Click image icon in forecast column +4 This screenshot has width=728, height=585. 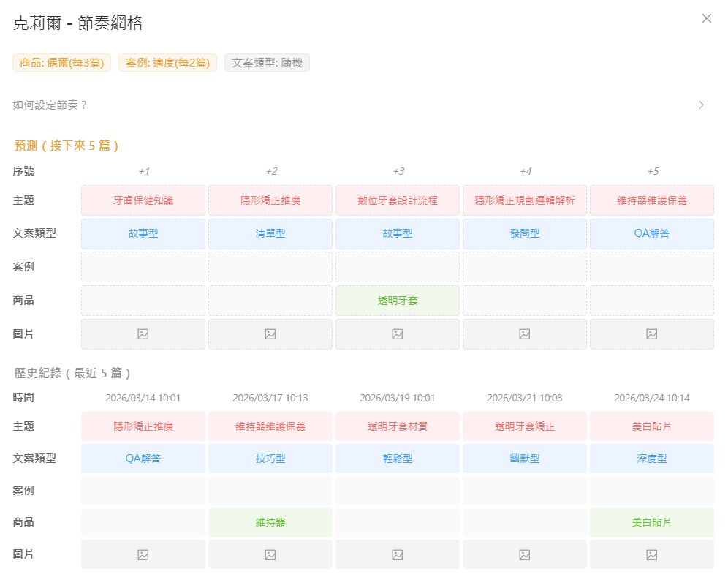[x=525, y=334]
